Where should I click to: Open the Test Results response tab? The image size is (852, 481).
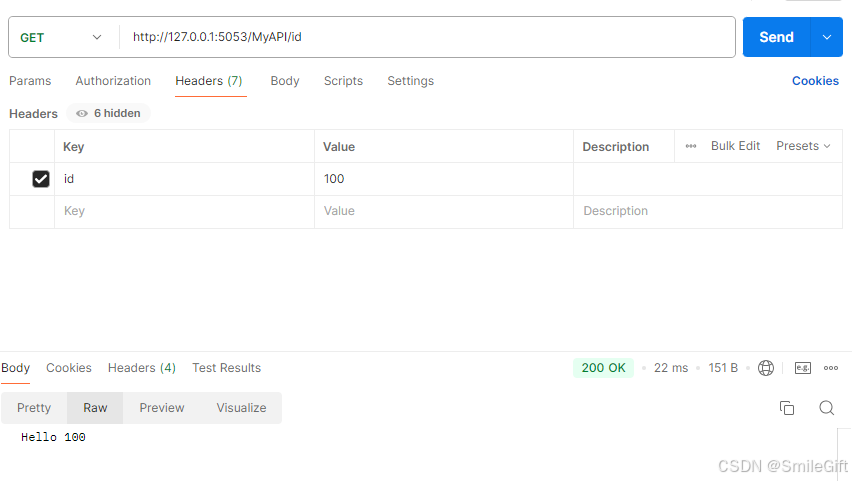pos(226,368)
